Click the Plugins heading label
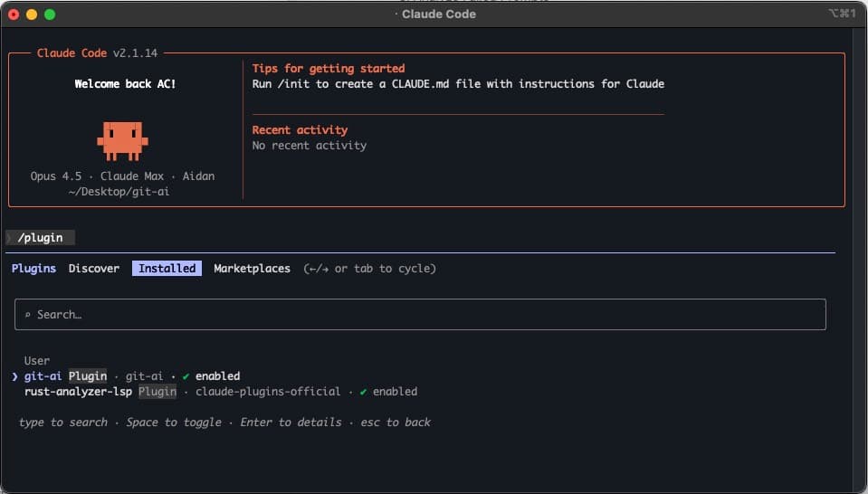This screenshot has width=868, height=494. click(33, 269)
